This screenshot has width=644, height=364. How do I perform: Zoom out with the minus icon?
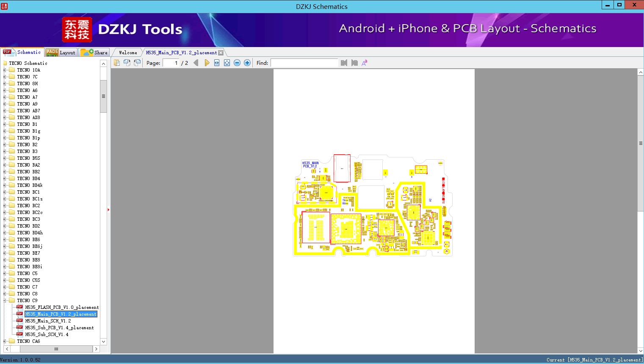(x=237, y=63)
